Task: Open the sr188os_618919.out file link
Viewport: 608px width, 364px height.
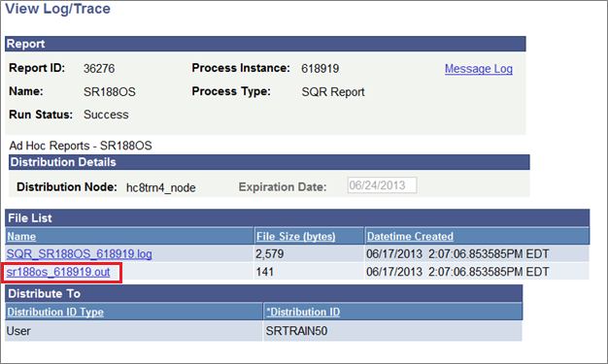Action: click(x=58, y=272)
